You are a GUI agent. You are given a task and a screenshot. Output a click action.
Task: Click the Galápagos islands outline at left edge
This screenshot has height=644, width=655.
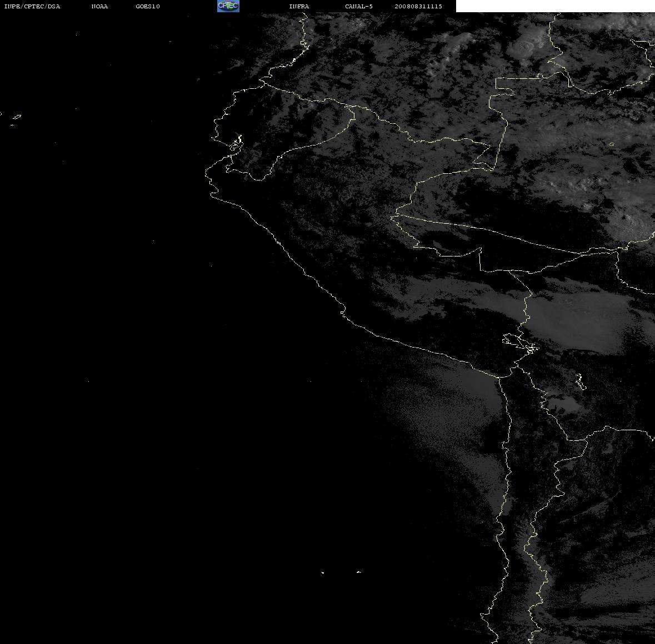pyautogui.click(x=15, y=119)
